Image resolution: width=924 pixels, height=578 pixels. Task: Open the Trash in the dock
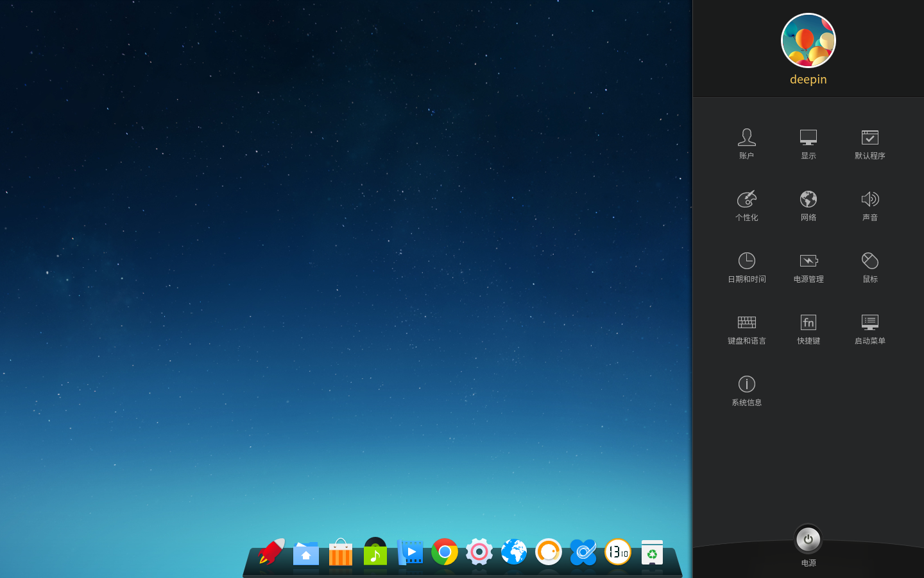(652, 552)
